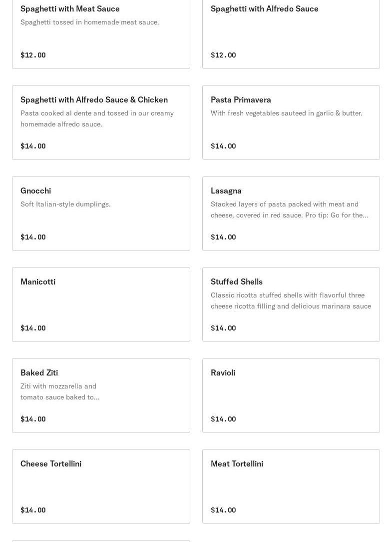Open the Baked Ziti menu card
392x542 pixels.
click(x=101, y=395)
